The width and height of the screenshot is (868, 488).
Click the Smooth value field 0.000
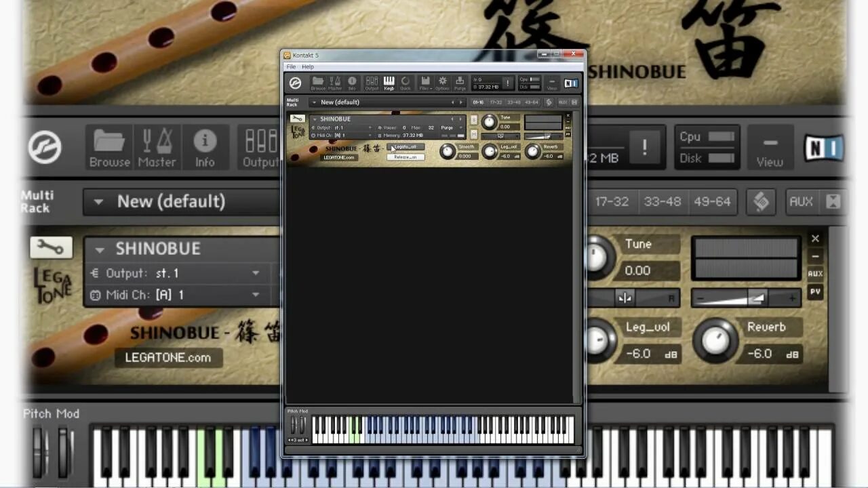[467, 157]
